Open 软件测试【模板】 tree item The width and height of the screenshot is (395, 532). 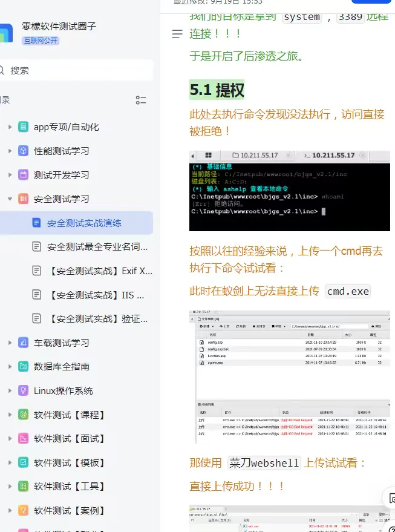70,462
